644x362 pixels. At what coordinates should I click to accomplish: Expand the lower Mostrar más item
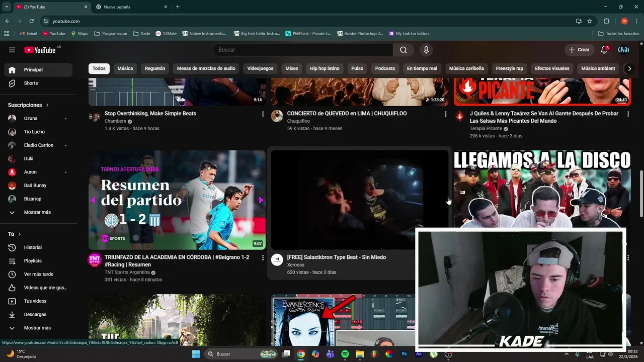click(38, 328)
